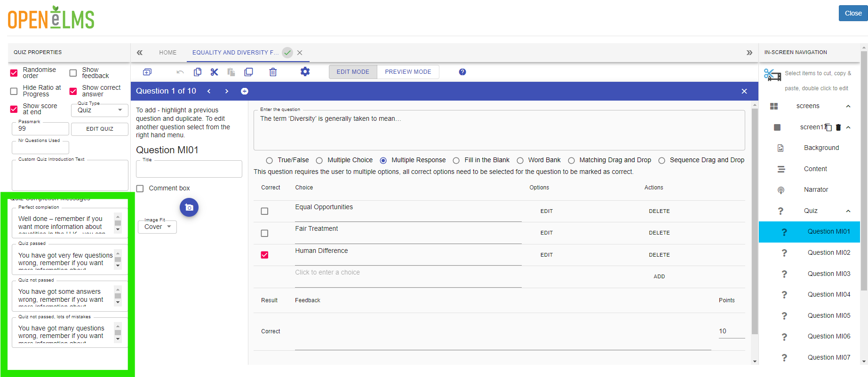Click the Passmark input field
868x377 pixels.
[40, 129]
